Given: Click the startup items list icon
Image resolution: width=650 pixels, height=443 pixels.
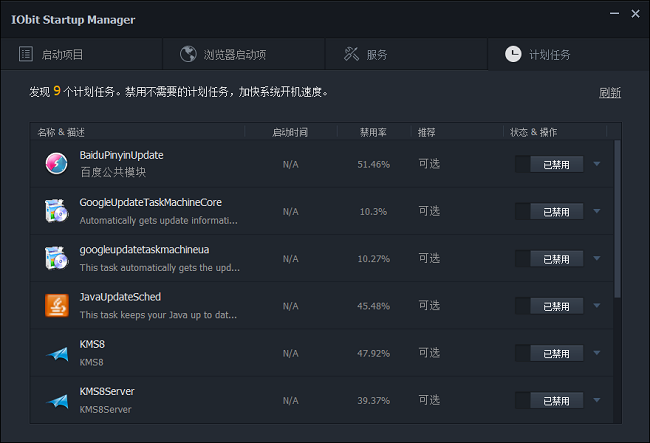Looking at the screenshot, I should [26, 54].
